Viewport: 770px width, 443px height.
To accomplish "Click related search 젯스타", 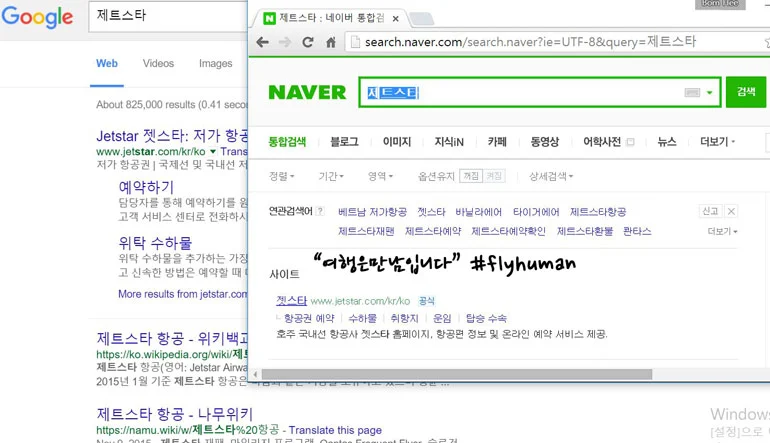I will coord(431,212).
